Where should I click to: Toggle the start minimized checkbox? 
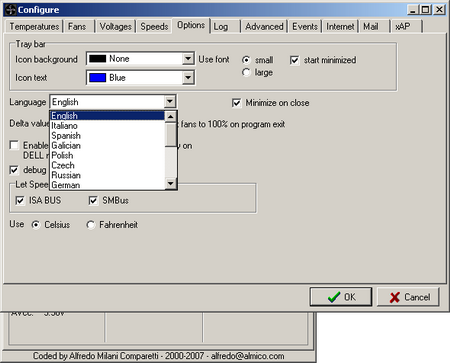[x=294, y=60]
